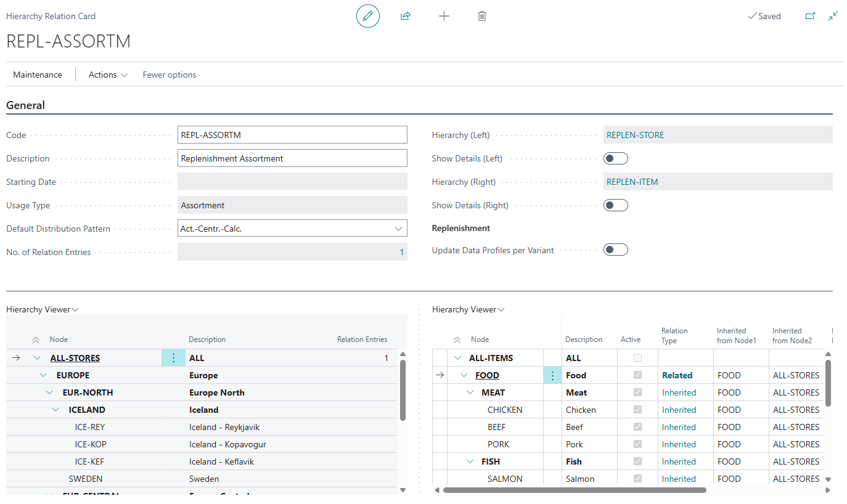Click the plus icon to create new
The image size is (847, 504).
point(444,16)
